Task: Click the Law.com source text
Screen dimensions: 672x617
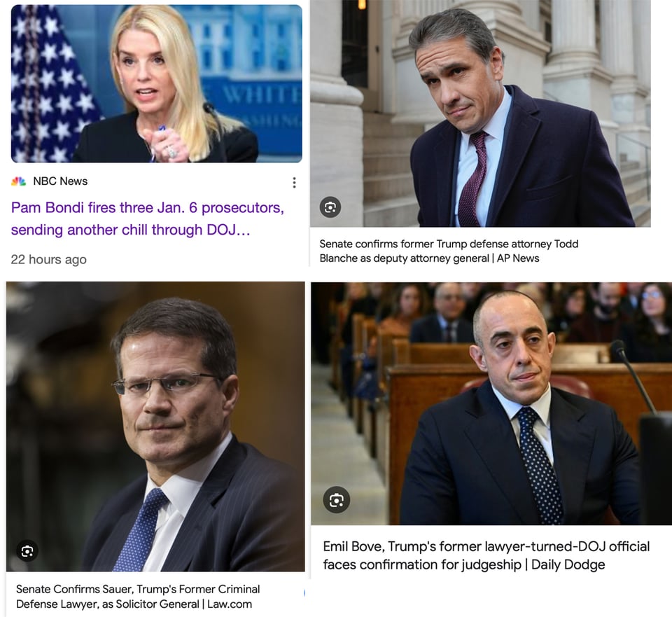Action: 230,604
